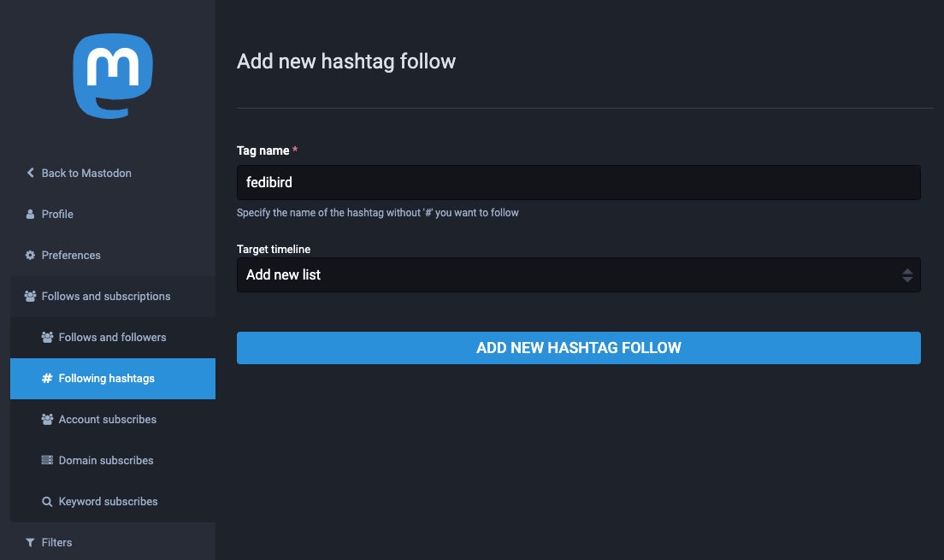Focus the Tag name input containing fedibird
Viewport: 944px width, 560px height.
[578, 182]
